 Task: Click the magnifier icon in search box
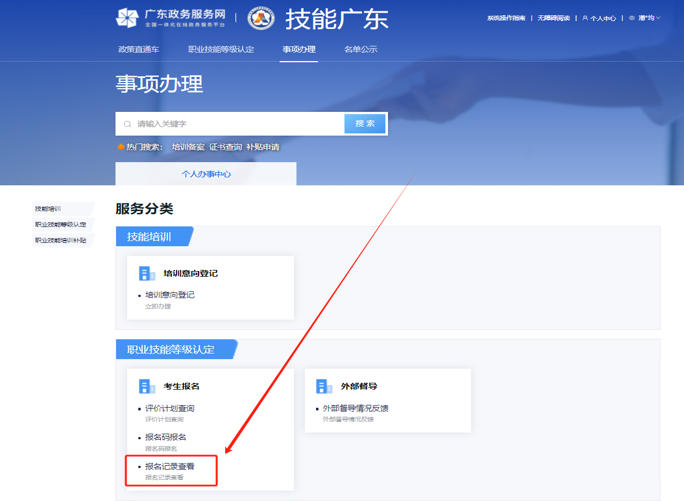127,124
